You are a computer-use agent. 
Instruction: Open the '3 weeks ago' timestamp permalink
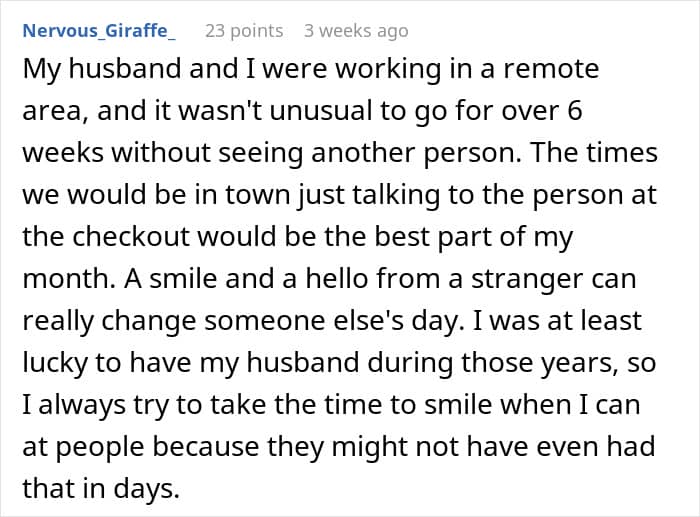click(356, 31)
